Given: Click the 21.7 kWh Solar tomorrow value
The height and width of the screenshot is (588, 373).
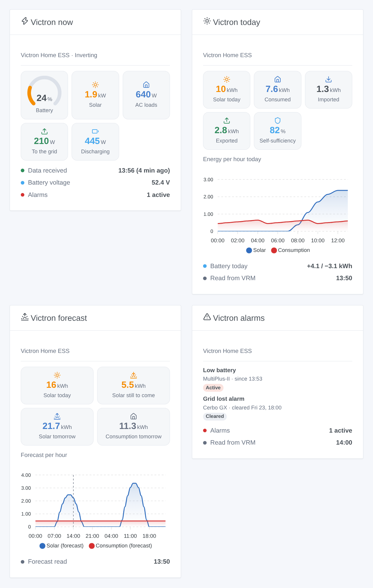Looking at the screenshot, I should 57,426.
